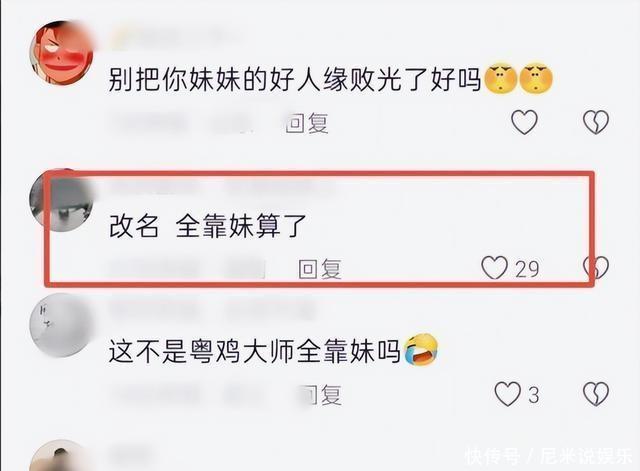Like the comment starting with 别把你妹妹
The image size is (640, 471).
click(524, 122)
